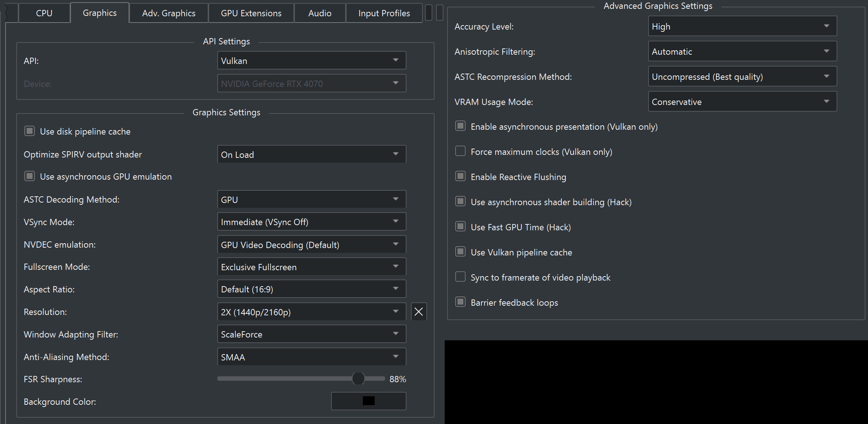Open Anti-Aliasing Method dropdown

click(312, 357)
